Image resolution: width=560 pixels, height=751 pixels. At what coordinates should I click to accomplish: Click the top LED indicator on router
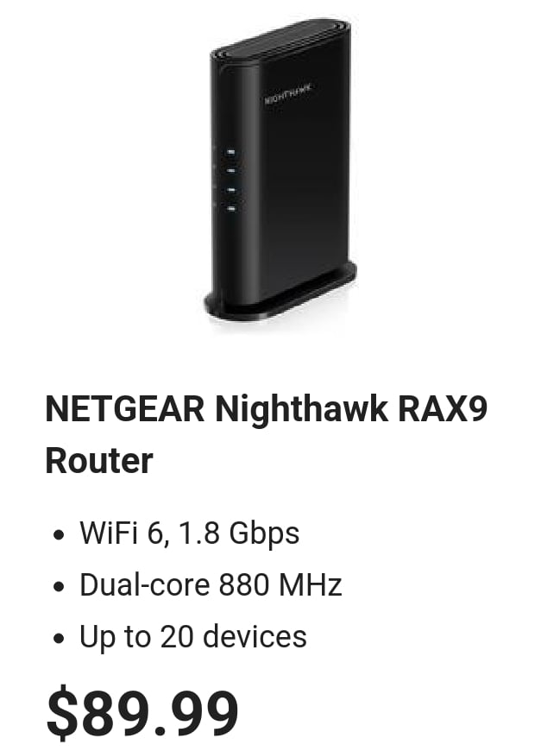pyautogui.click(x=231, y=152)
